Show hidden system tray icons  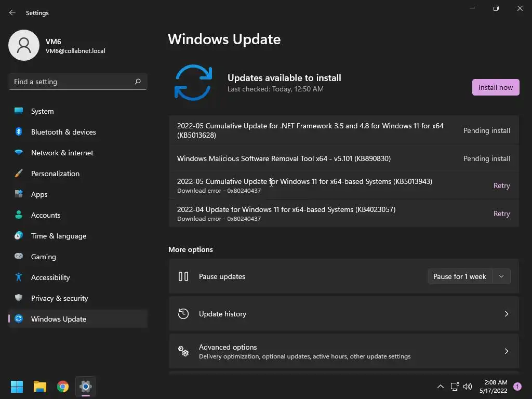tap(441, 387)
